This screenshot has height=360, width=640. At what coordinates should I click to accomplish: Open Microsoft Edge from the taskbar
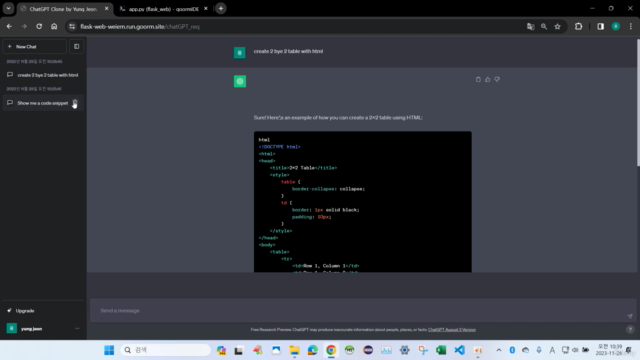coord(313,350)
